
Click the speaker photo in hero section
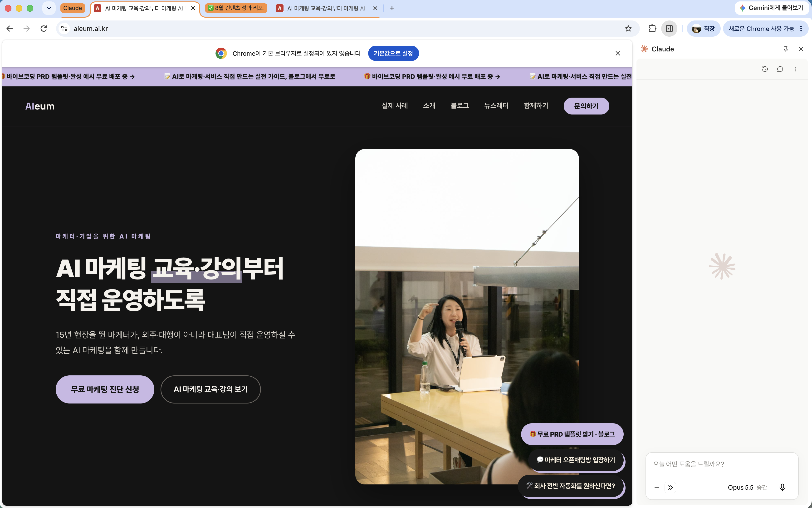click(467, 317)
